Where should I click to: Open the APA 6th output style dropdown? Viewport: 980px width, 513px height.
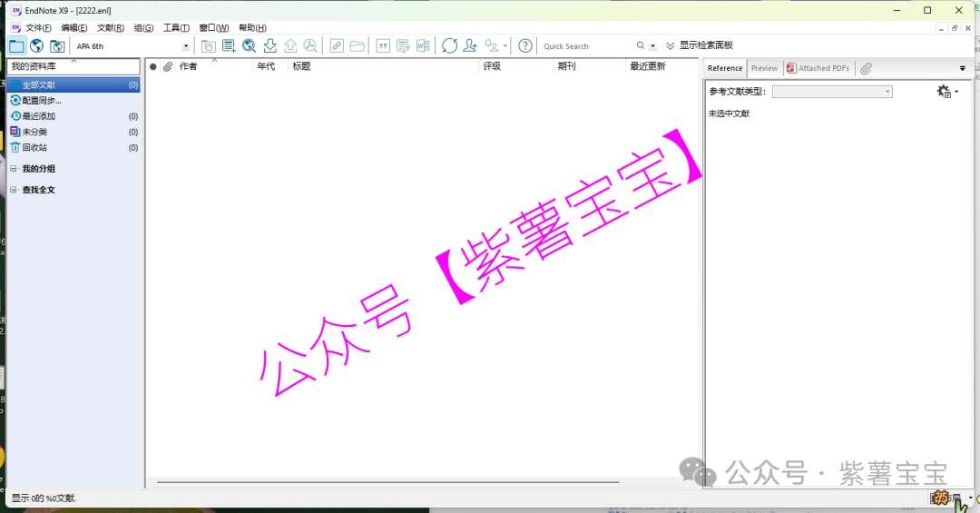coord(186,46)
